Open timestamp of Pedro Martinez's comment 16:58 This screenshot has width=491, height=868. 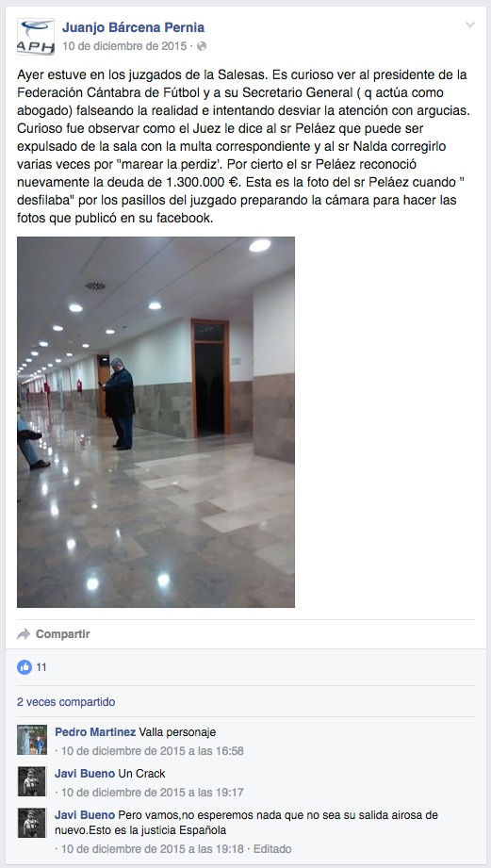click(153, 751)
